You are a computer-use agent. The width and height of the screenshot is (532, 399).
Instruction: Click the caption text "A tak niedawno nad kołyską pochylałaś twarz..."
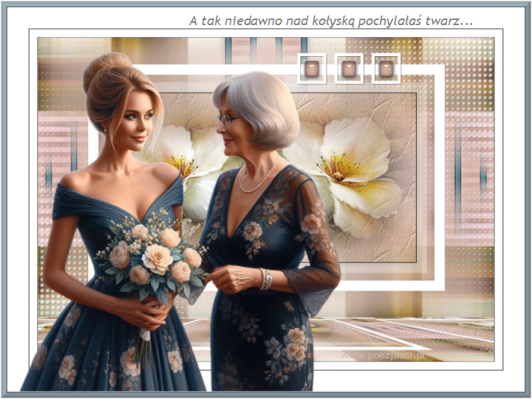click(331, 21)
